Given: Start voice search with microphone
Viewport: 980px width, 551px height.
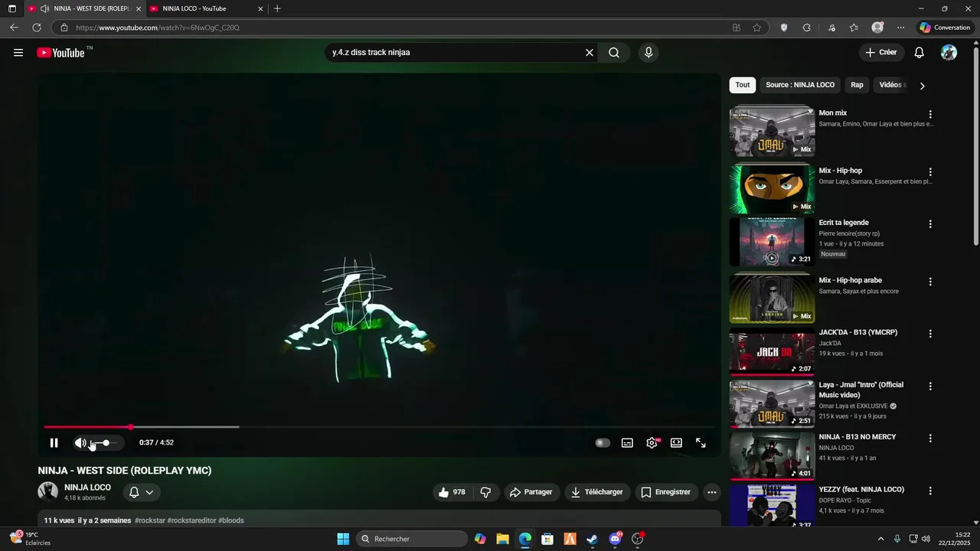Looking at the screenshot, I should (x=648, y=53).
